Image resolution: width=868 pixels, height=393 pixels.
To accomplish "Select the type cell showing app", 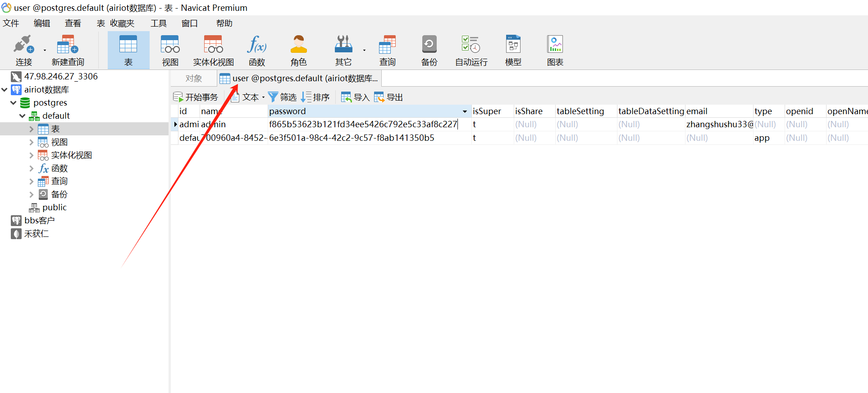I will 768,138.
